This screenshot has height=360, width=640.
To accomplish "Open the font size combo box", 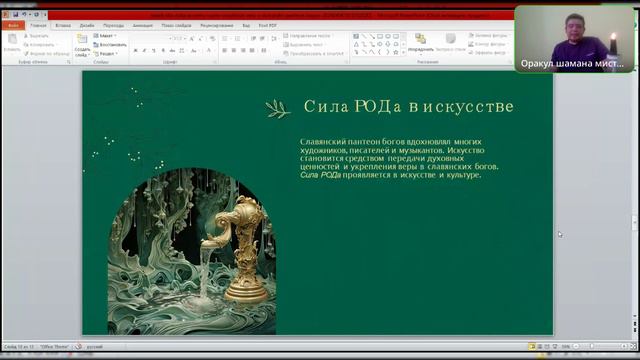I will pyautogui.click(x=180, y=39).
